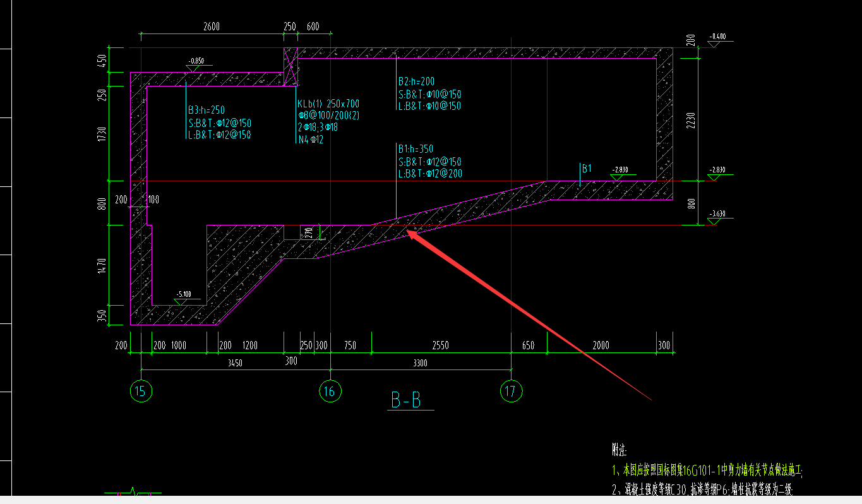The width and height of the screenshot is (862, 504).
Task: Click the "2000" bottom dimension
Action: (x=601, y=345)
